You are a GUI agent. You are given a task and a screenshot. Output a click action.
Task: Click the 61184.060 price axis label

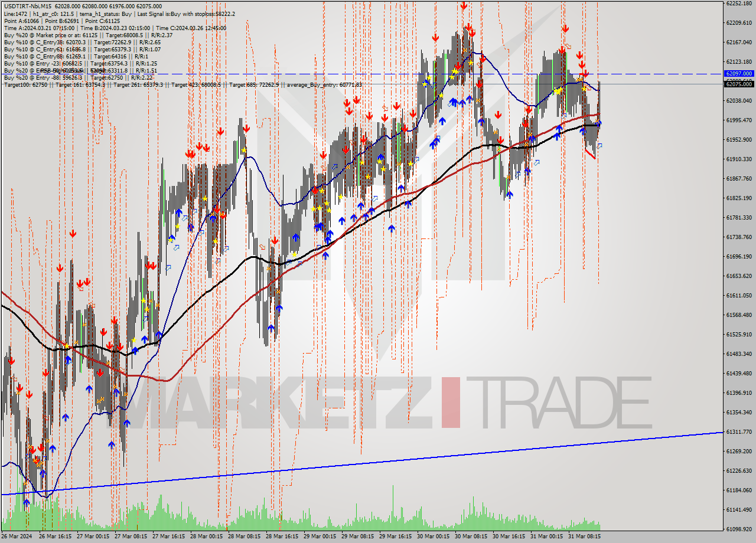coord(740,490)
